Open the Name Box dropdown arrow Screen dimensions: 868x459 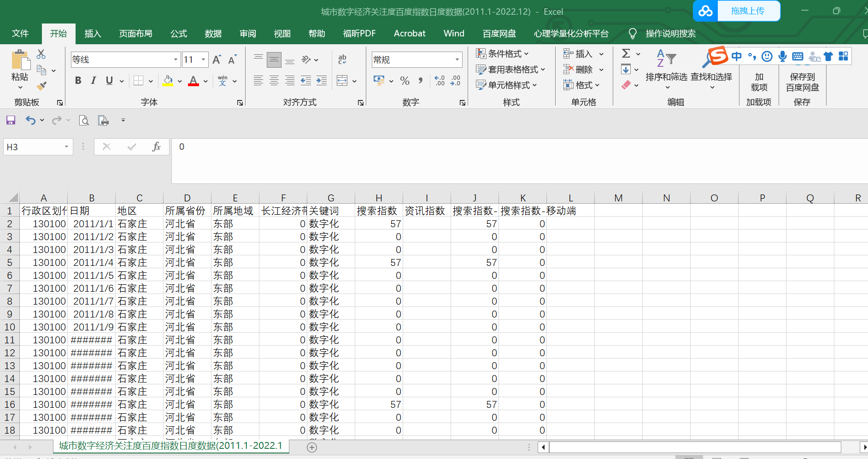click(x=66, y=147)
